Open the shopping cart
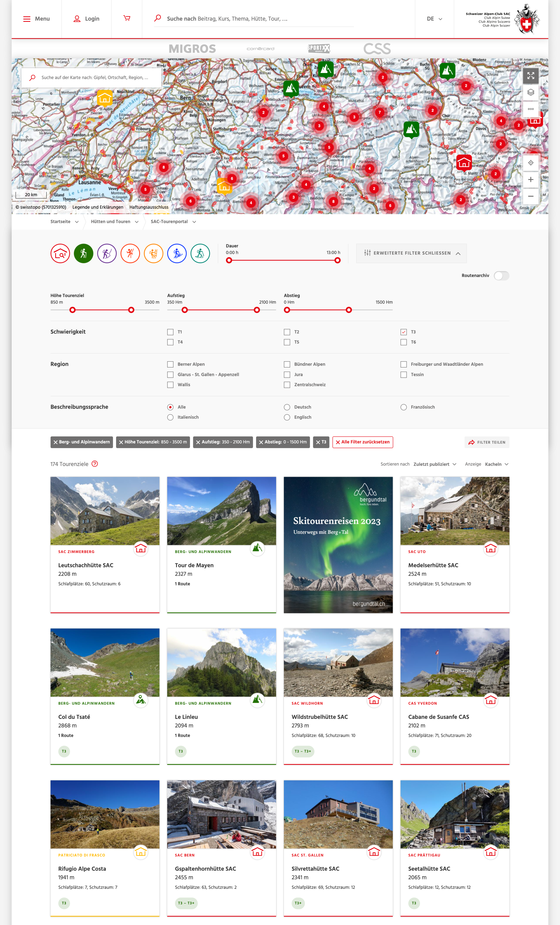 pyautogui.click(x=127, y=19)
